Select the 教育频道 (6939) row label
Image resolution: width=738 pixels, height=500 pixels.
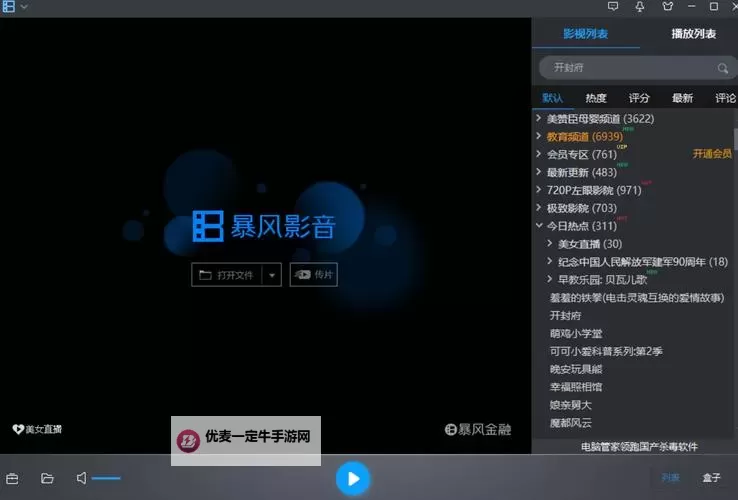[585, 137]
